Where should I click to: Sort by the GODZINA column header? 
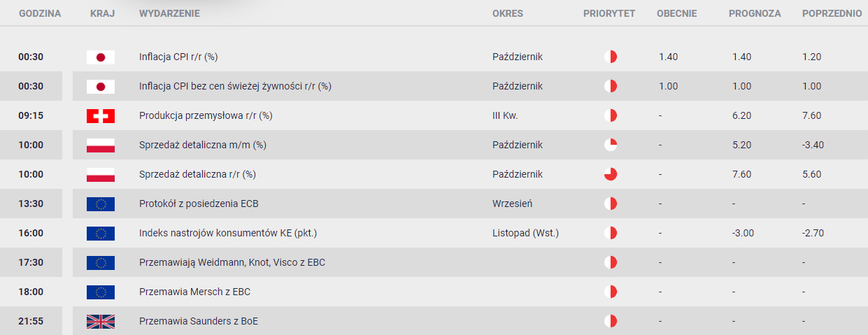tap(40, 13)
